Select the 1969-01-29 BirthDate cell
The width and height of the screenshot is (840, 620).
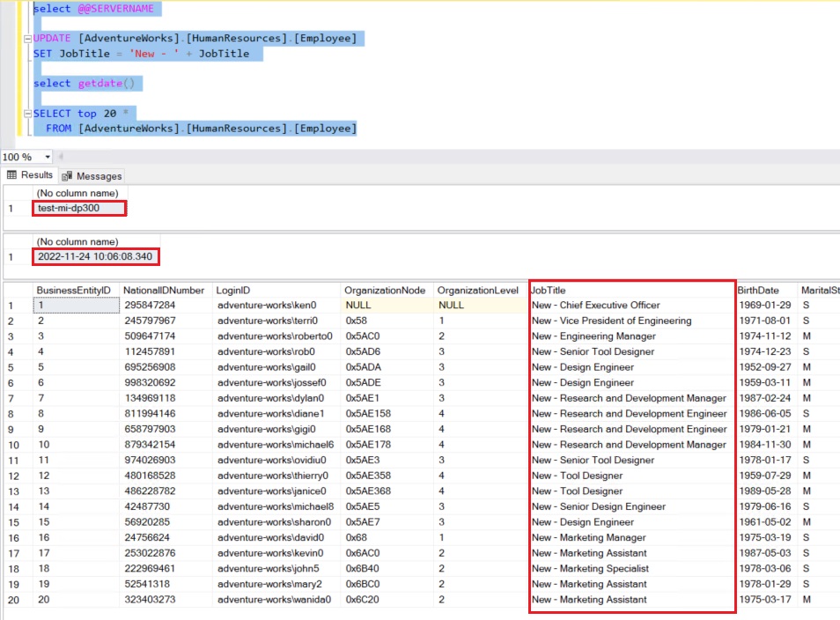pyautogui.click(x=765, y=306)
